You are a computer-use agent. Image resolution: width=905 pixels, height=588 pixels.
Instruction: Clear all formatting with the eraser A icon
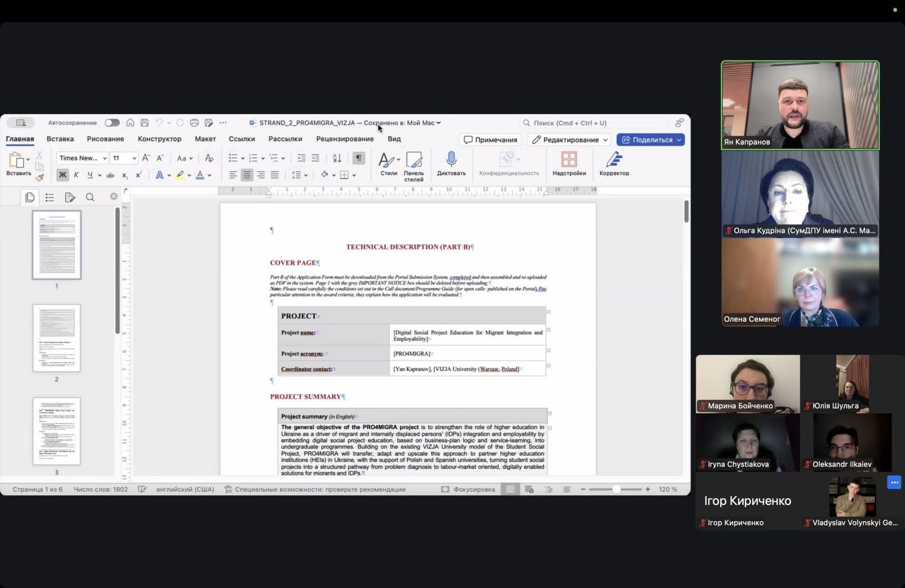click(x=209, y=158)
